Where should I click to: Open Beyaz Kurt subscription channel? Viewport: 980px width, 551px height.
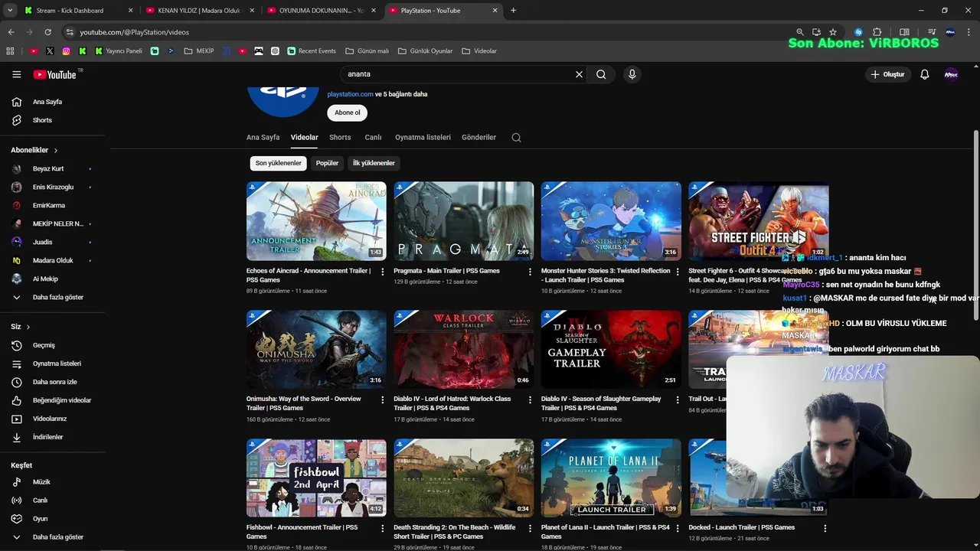(48, 168)
